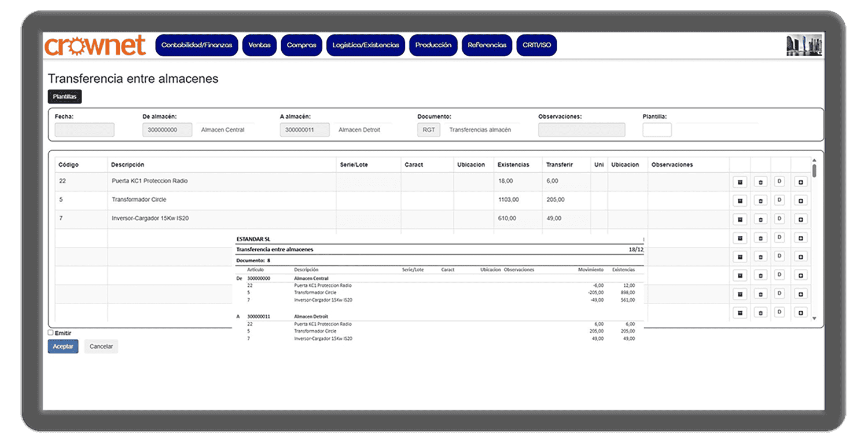This screenshot has height=442, width=868.
Task: Click the D button in Puerta KC1 row
Action: [779, 182]
